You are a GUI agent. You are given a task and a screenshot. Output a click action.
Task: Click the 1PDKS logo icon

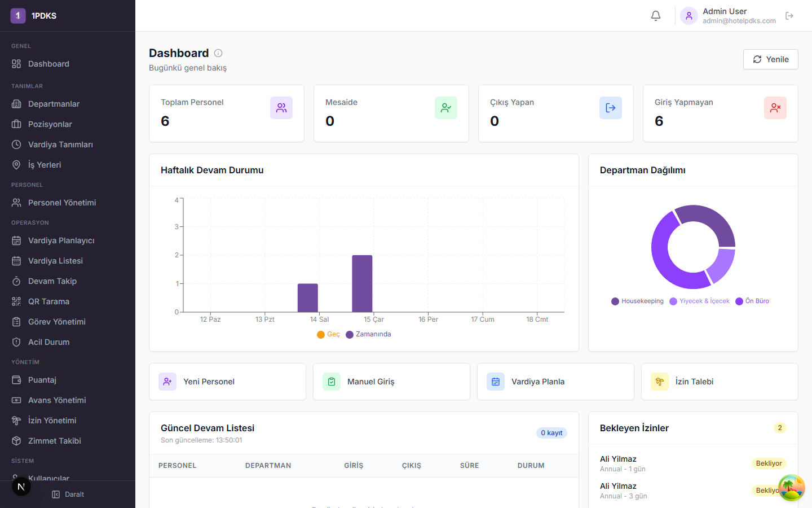tap(18, 16)
